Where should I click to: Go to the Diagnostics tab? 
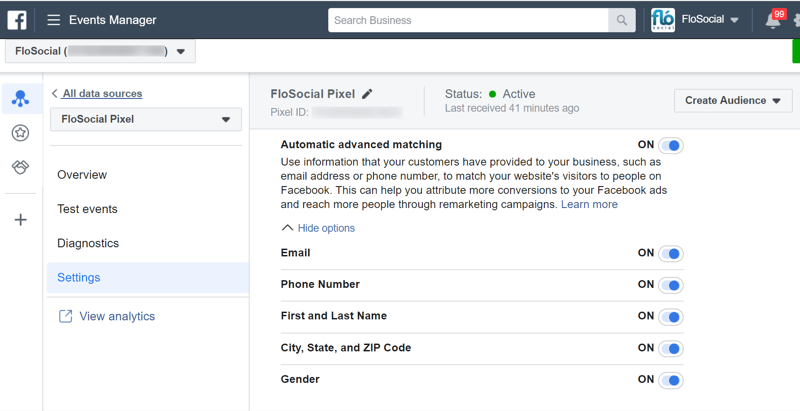pyautogui.click(x=88, y=243)
